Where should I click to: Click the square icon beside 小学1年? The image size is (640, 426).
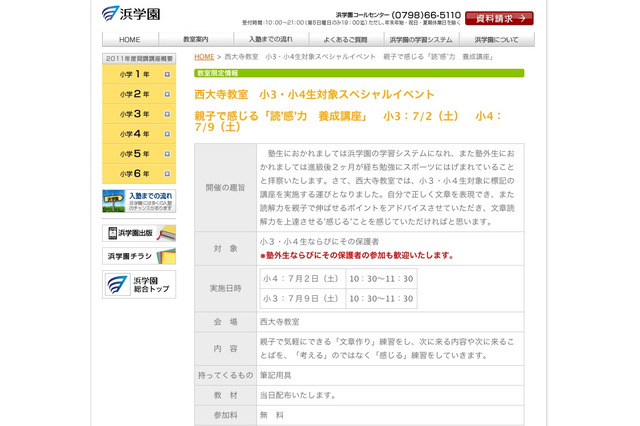167,74
